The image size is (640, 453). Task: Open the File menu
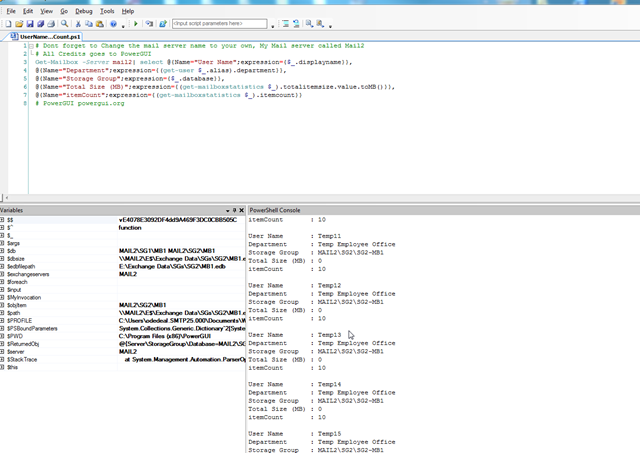tap(11, 11)
